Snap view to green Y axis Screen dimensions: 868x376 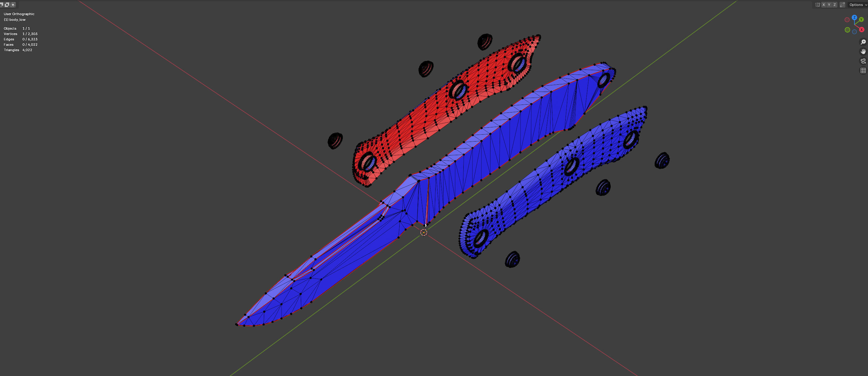861,20
